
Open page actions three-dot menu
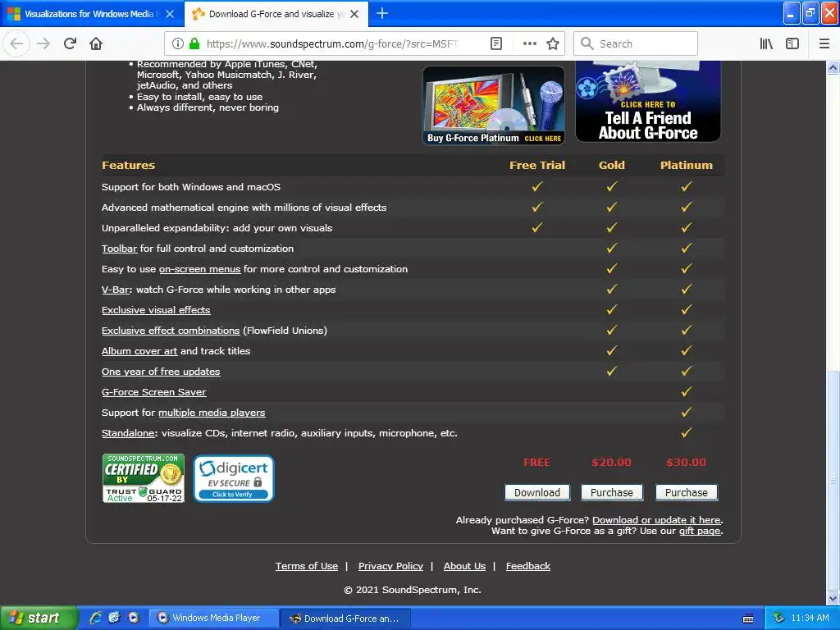[x=529, y=44]
